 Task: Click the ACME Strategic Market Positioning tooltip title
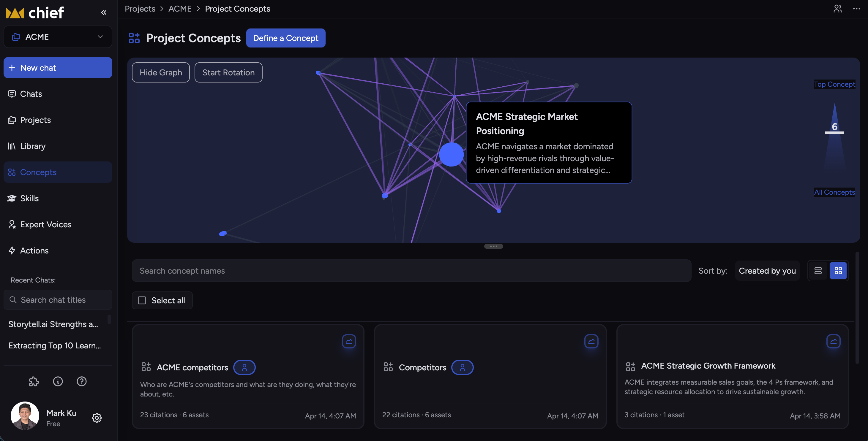(x=527, y=123)
